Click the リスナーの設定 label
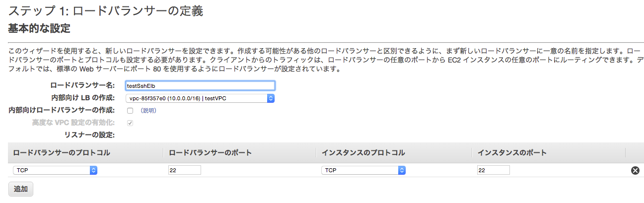Image resolution: width=644 pixels, height=203 pixels. (89, 135)
